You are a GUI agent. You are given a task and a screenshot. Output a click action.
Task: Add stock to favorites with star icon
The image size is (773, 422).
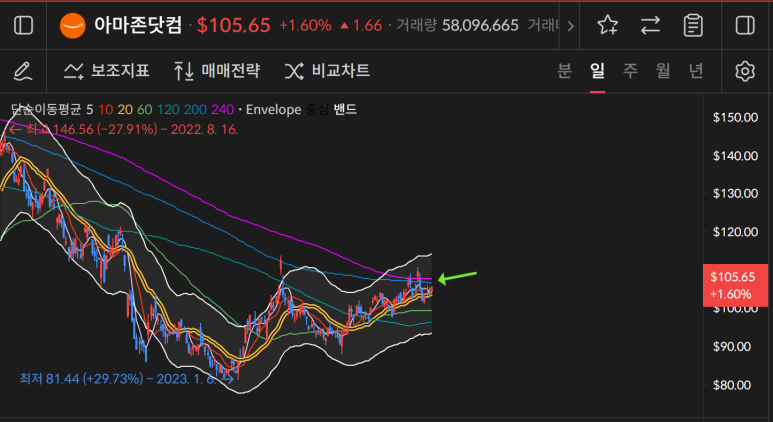tap(607, 25)
